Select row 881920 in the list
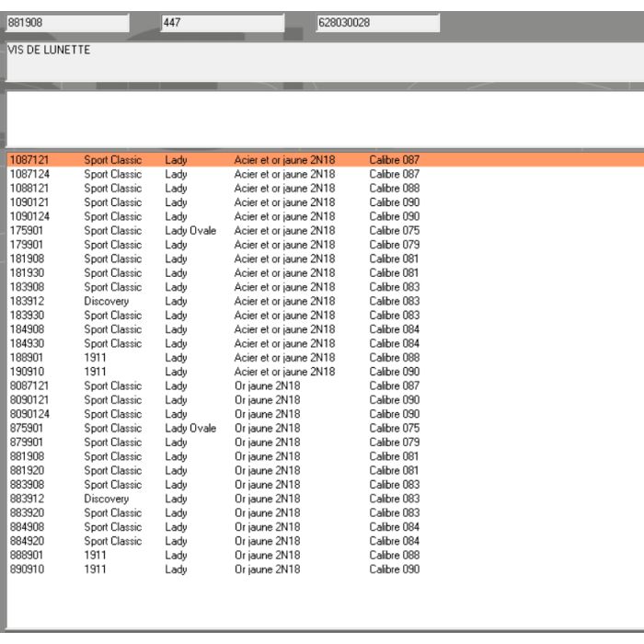Screen dimensions: 644x644 [326, 470]
